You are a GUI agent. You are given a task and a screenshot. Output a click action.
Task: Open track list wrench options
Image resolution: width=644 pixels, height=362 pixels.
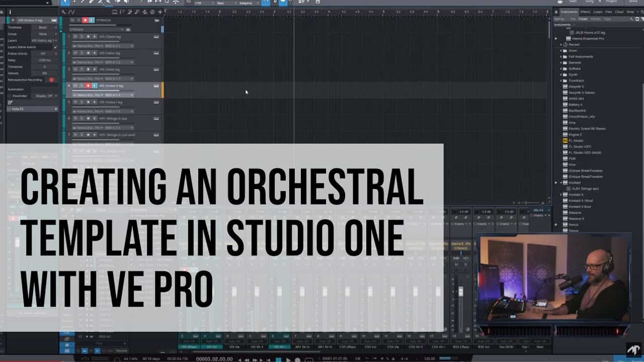pos(64,12)
